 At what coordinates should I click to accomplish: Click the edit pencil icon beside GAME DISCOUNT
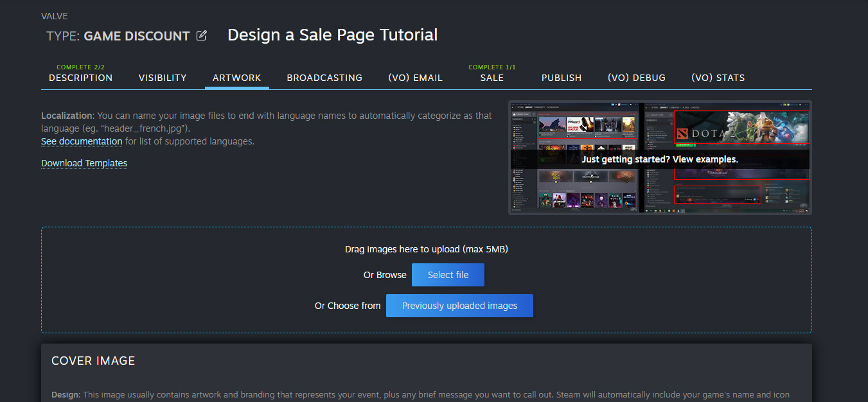tap(201, 36)
